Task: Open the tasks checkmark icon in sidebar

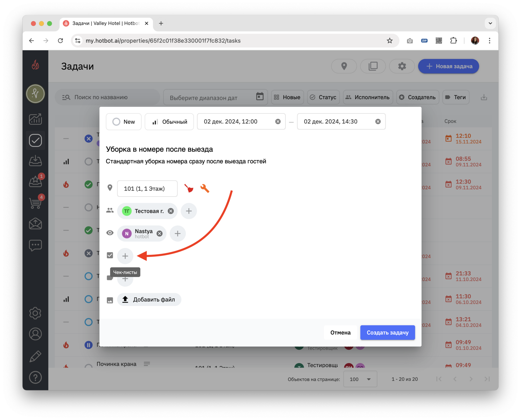Action: coord(35,140)
